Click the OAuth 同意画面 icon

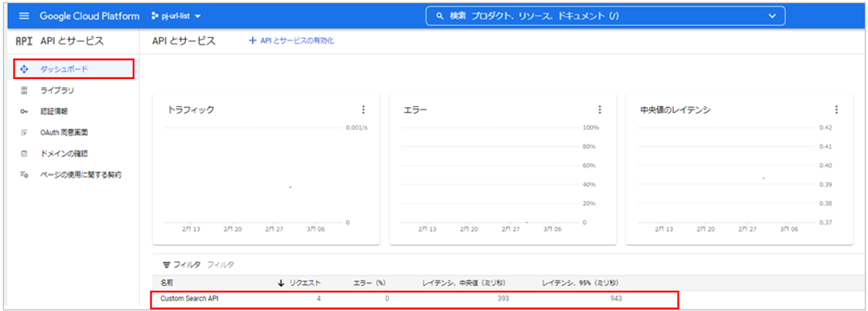click(24, 132)
